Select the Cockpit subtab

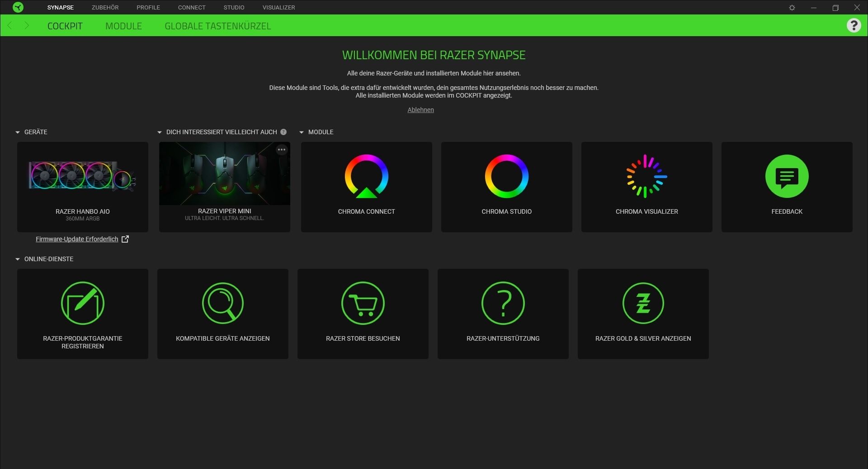[65, 26]
